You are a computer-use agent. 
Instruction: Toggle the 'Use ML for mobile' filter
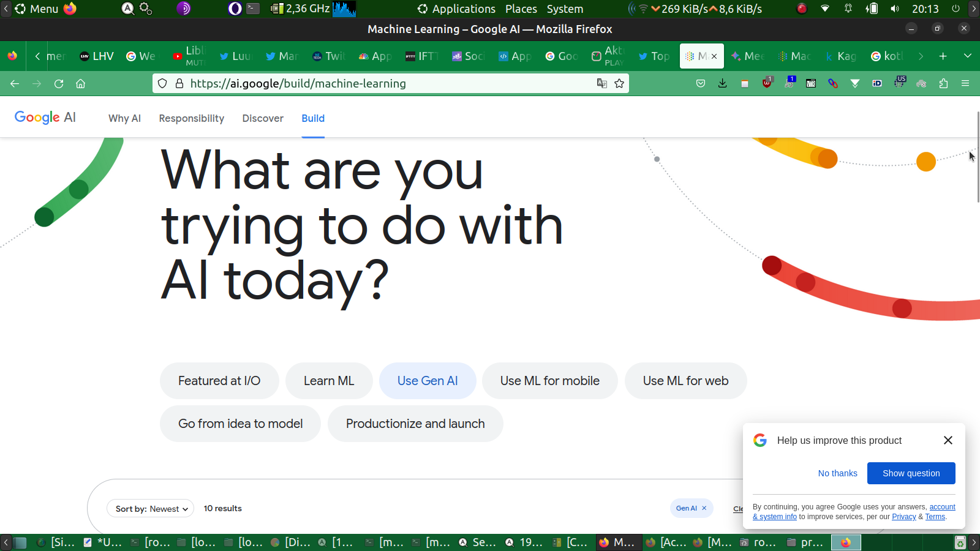[550, 381]
